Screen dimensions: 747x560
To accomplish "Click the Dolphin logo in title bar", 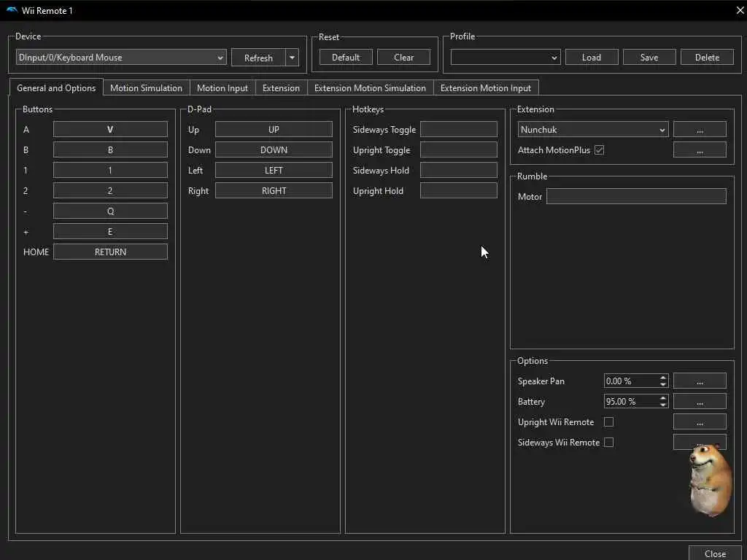I will point(12,10).
